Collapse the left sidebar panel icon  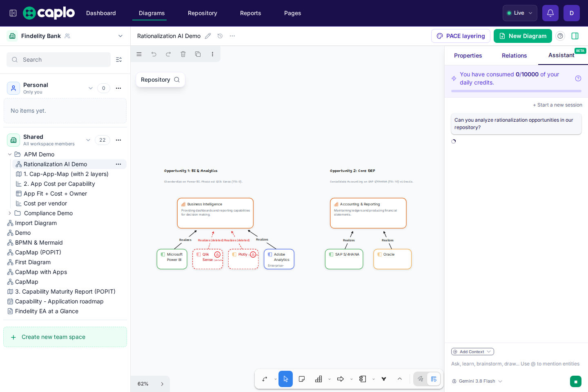tap(13, 13)
